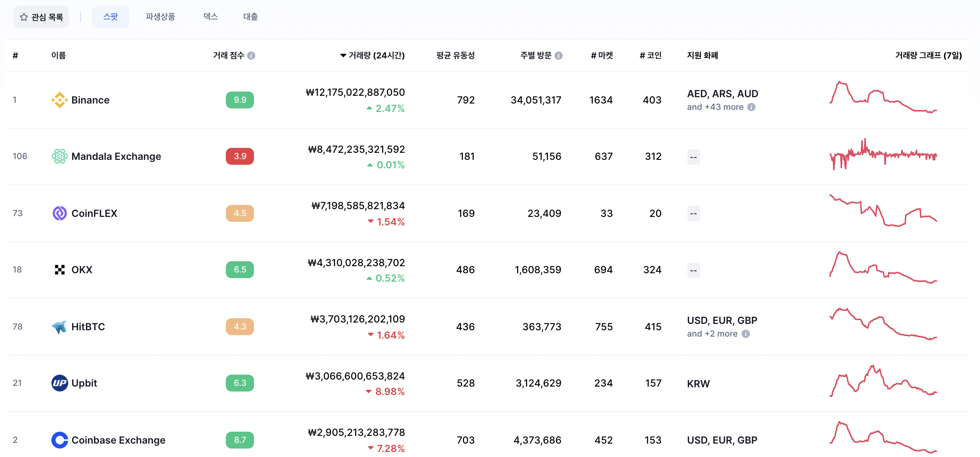
Task: Open the Mandala Exchange link
Action: tap(116, 157)
